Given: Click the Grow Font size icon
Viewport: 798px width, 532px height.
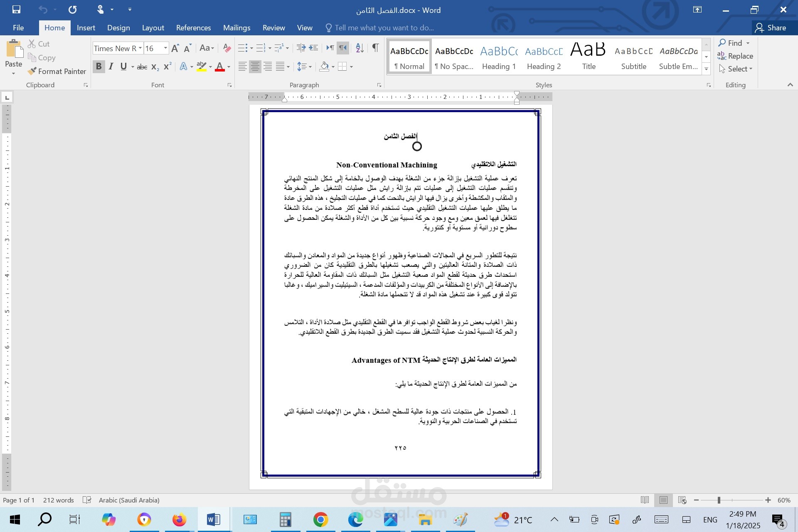Looking at the screenshot, I should 175,48.
